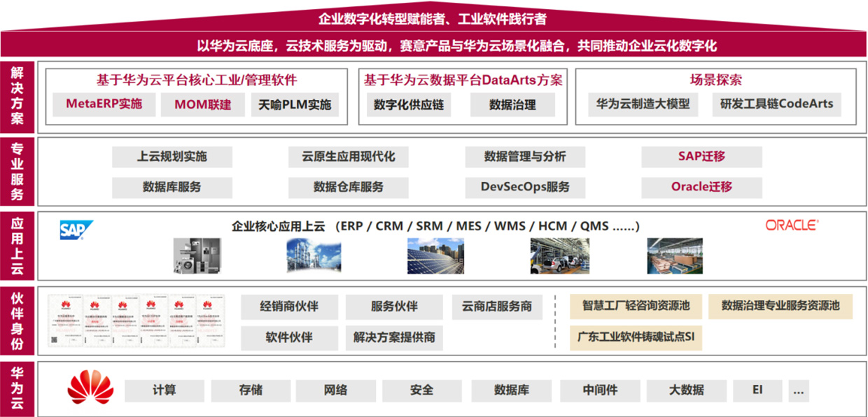868x417 pixels.
Task: Select the 专业服务 side label
Action: click(17, 170)
